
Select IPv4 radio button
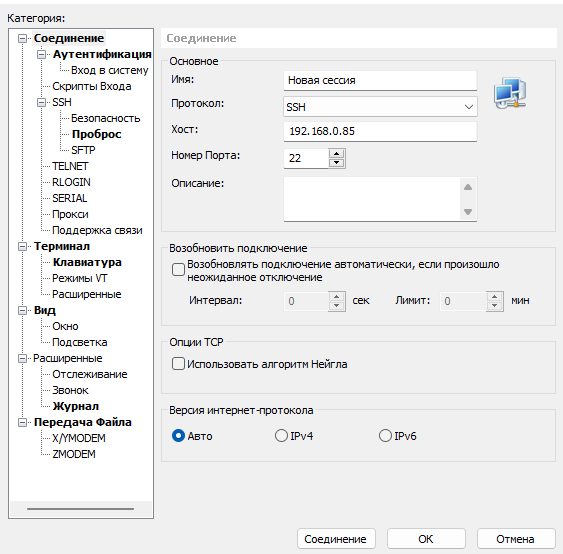pyautogui.click(x=281, y=436)
